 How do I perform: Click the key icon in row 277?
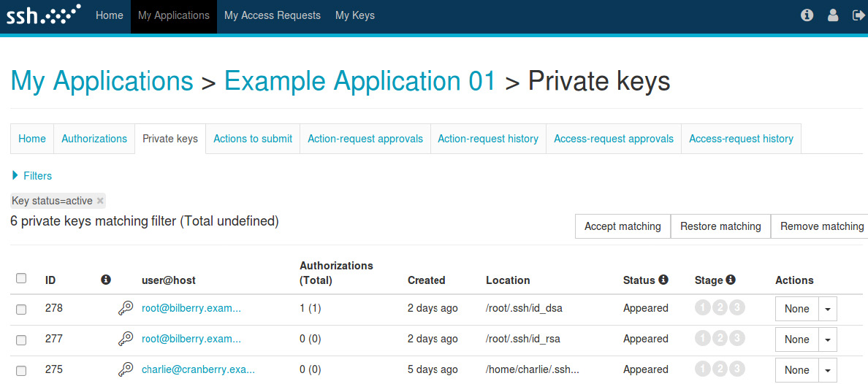click(126, 339)
